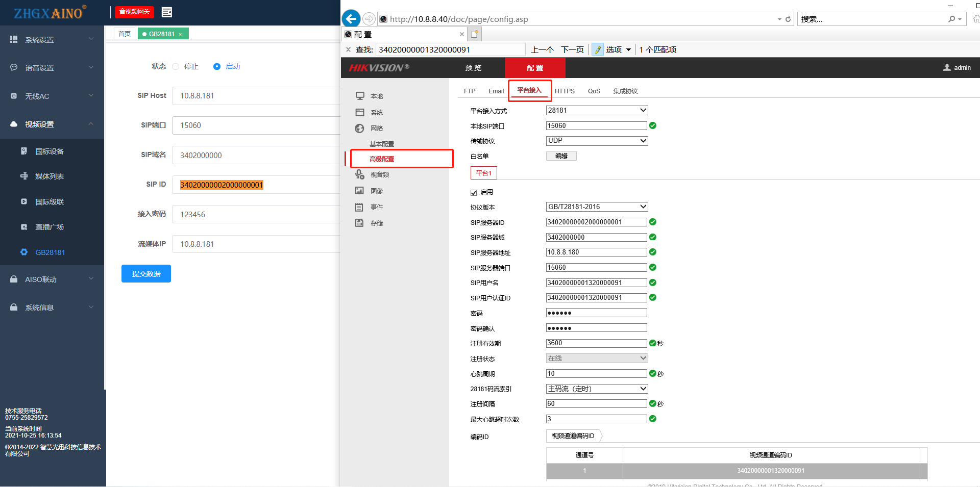The image size is (980, 487).
Task: Open 国标设备 in left sidebar
Action: pos(50,151)
